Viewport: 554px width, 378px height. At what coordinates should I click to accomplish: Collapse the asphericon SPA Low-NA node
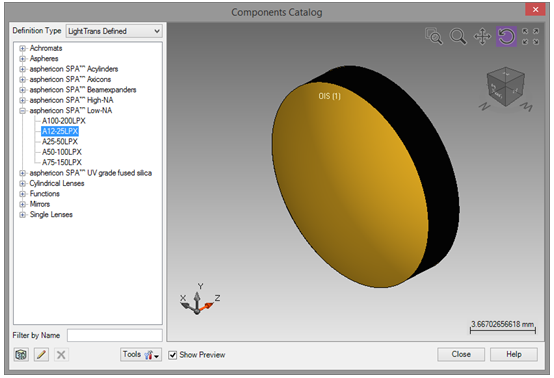[22, 111]
